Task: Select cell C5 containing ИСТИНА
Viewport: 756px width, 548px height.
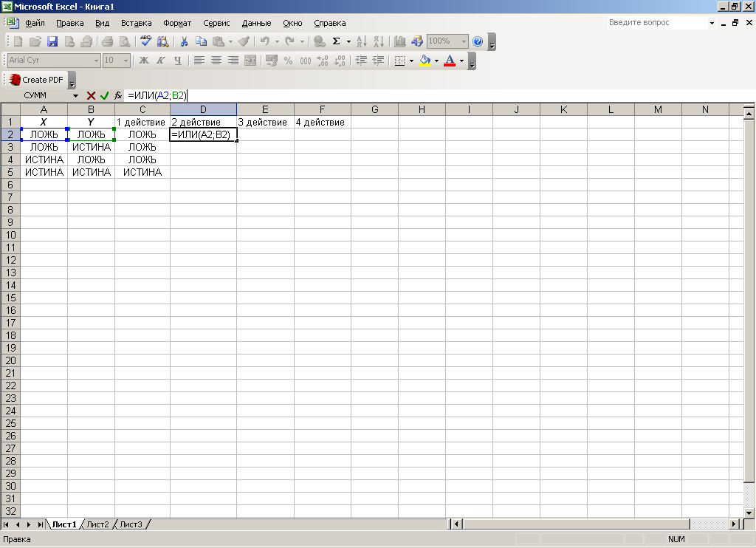Action: pyautogui.click(x=142, y=172)
